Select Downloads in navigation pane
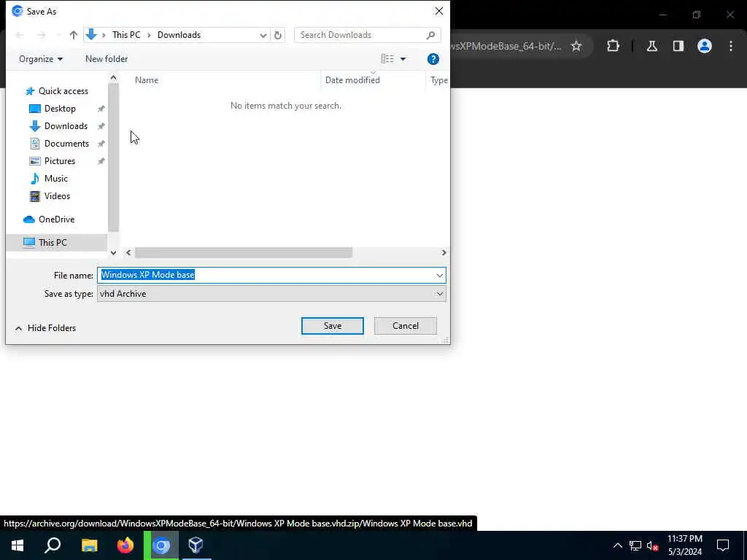747x560 pixels. coord(66,126)
